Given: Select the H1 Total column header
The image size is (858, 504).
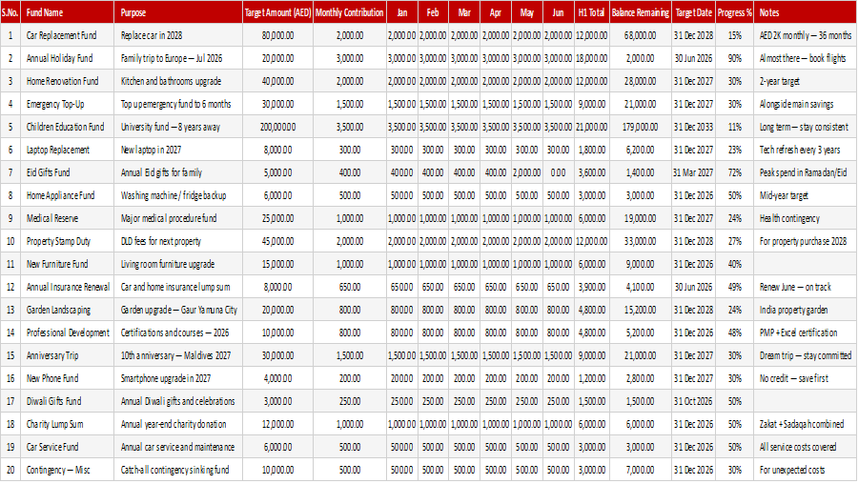Looking at the screenshot, I should pos(591,12).
